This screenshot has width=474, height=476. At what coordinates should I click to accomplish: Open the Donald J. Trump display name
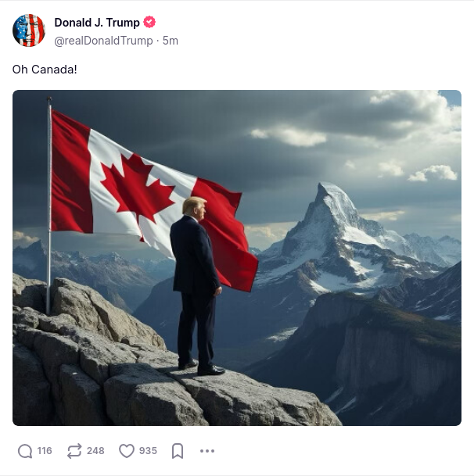coord(97,23)
